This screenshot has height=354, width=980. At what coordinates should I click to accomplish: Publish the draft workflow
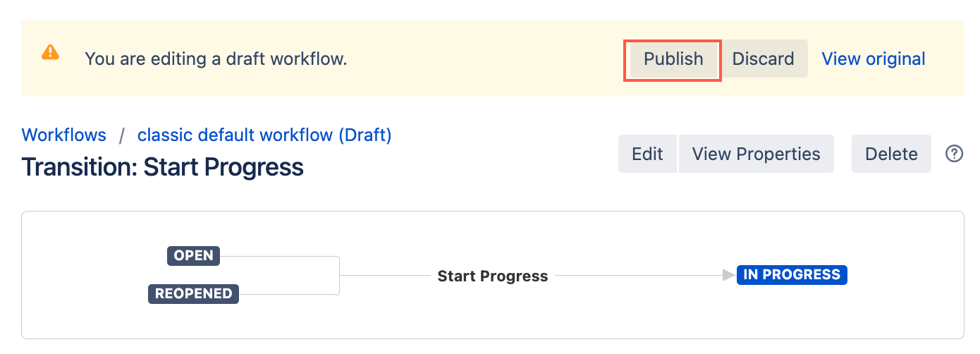(x=673, y=59)
